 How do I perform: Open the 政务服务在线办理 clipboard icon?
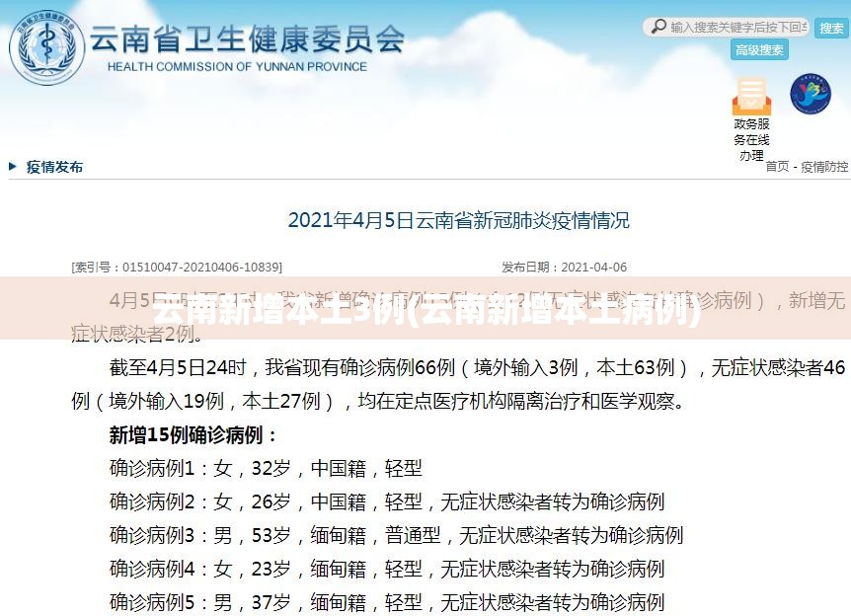tap(751, 96)
